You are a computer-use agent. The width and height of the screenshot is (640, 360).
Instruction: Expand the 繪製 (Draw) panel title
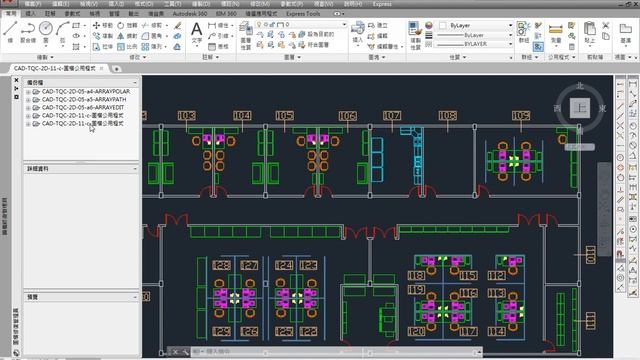coord(45,57)
